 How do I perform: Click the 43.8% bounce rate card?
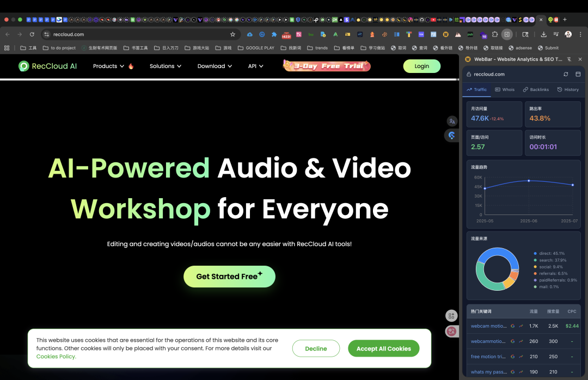(553, 114)
